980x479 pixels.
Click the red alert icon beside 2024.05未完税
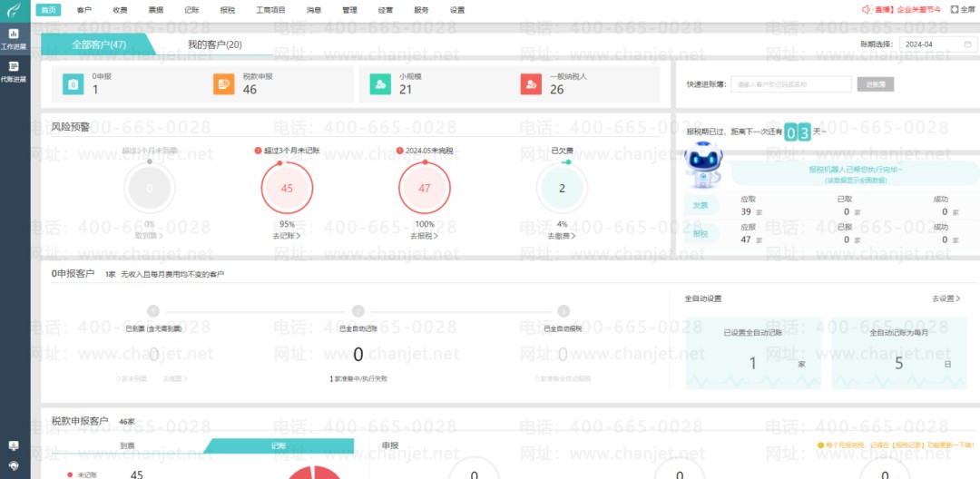tap(398, 151)
